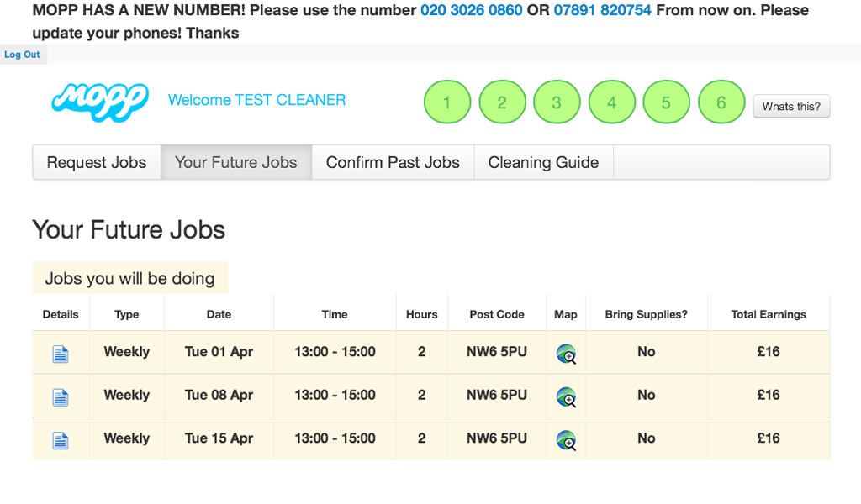Click 13:00 - 15:00 in Tue 01 Apr row
Viewport: 861px width, 504px height.
335,351
